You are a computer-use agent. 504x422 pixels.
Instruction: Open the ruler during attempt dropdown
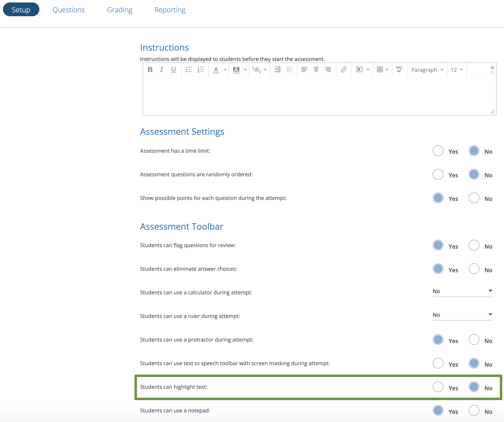462,315
